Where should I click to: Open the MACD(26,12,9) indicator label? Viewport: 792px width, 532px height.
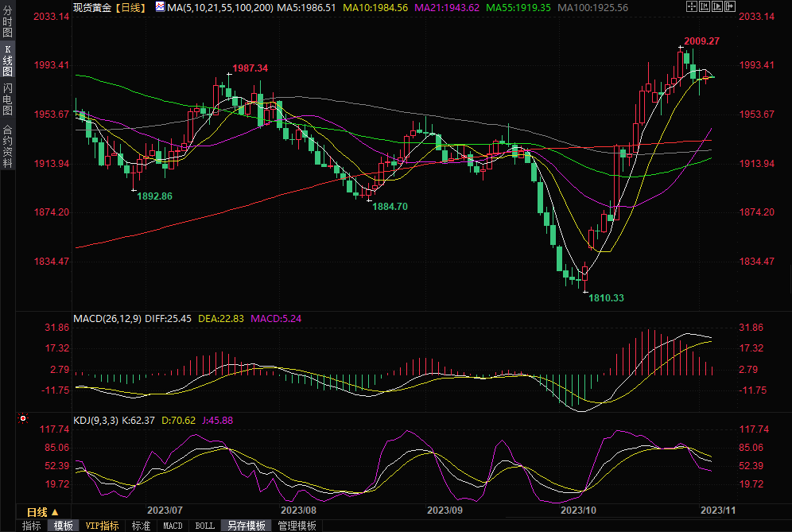click(107, 318)
